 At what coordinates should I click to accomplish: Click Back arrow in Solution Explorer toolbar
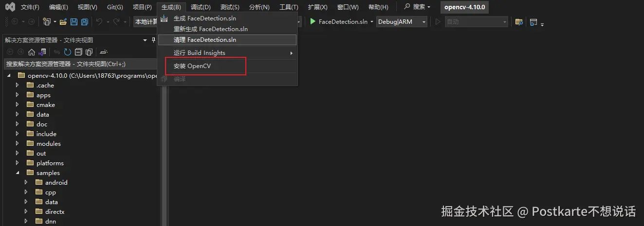click(x=10, y=52)
